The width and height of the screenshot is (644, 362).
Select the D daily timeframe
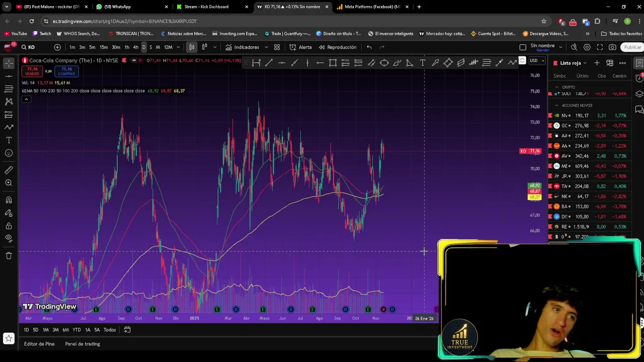[x=143, y=47]
